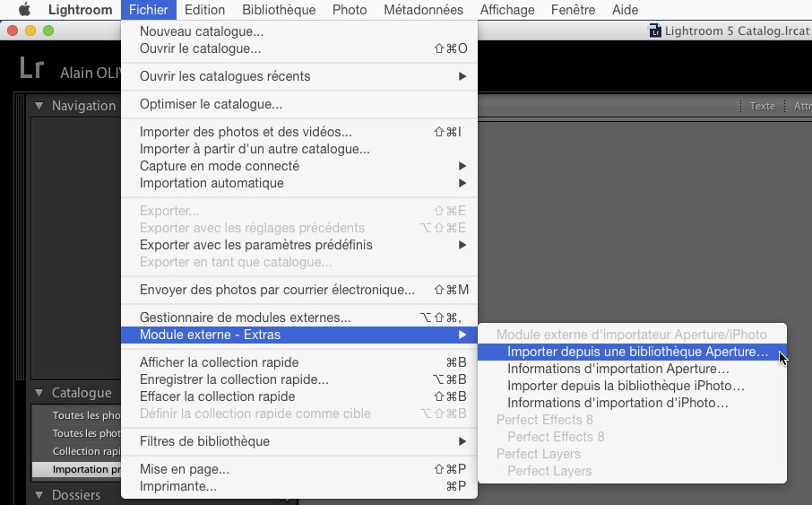Open the Métadonnées menu
812x505 pixels.
(x=423, y=9)
